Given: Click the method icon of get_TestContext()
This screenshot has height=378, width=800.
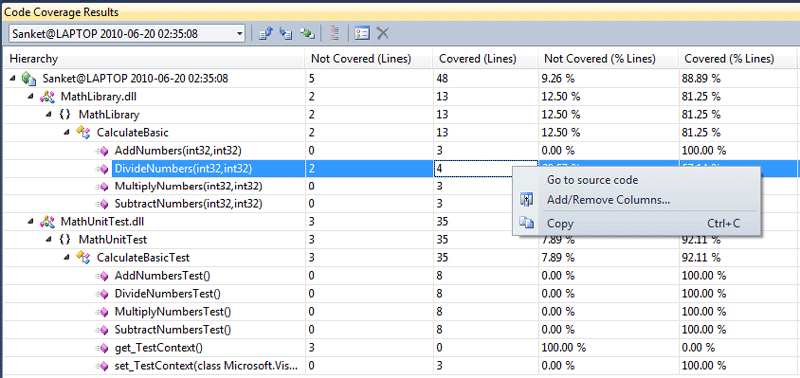Looking at the screenshot, I should coord(102,348).
